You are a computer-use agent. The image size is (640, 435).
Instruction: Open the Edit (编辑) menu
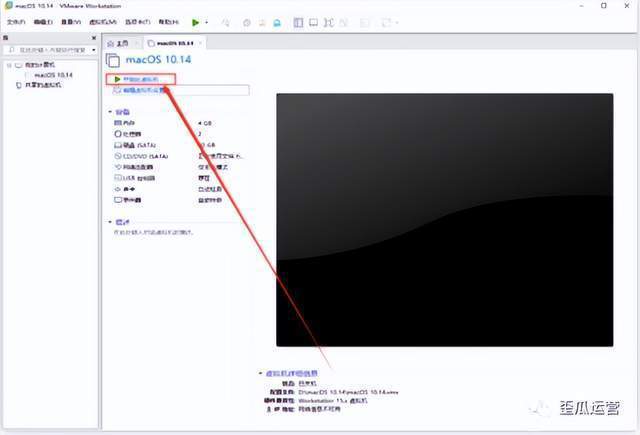pyautogui.click(x=43, y=22)
